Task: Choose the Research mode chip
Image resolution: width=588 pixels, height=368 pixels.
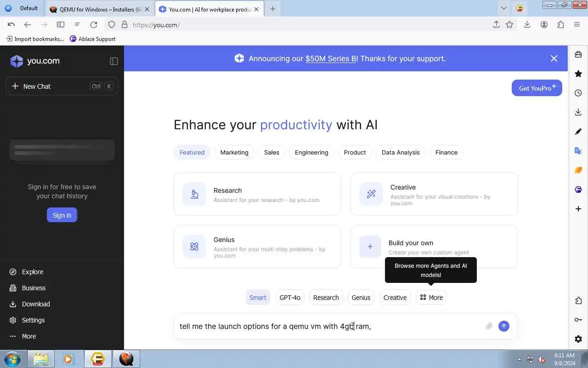Action: click(326, 298)
